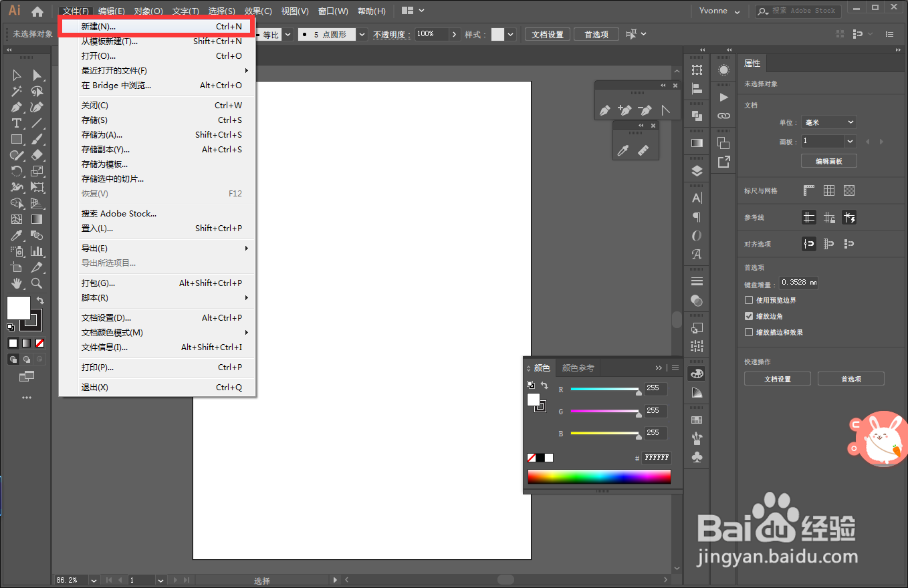Enable 缩放描边和效果 checkbox
This screenshot has width=908, height=588.
point(749,332)
